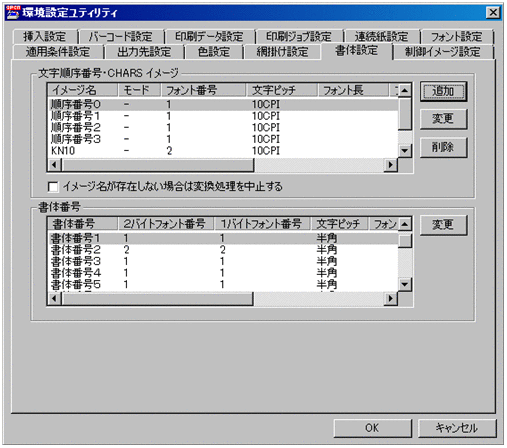Open the 制御イメージ設定 tab
This screenshot has height=448, width=507.
tap(442, 52)
